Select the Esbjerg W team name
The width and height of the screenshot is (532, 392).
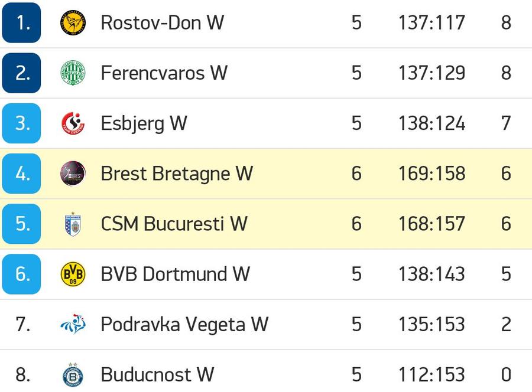pos(144,123)
